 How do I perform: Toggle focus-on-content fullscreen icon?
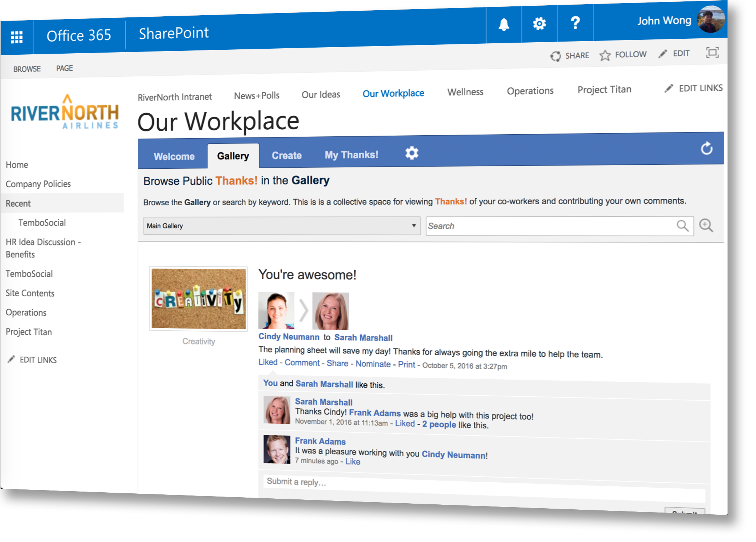[x=712, y=52]
